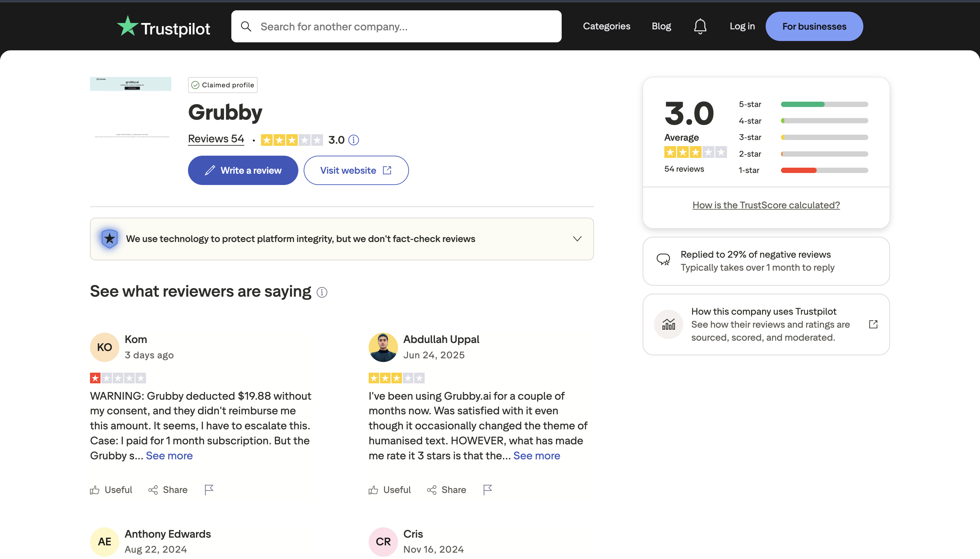Image resolution: width=980 pixels, height=559 pixels.
Task: Mark Abdullah Uppal's review as Useful
Action: (389, 490)
